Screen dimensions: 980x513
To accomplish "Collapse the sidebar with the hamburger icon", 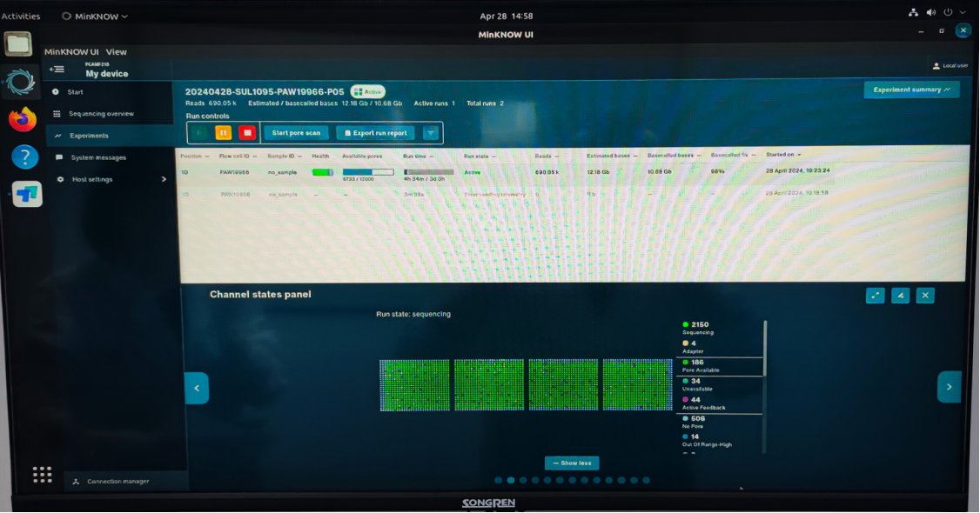I will tap(57, 70).
